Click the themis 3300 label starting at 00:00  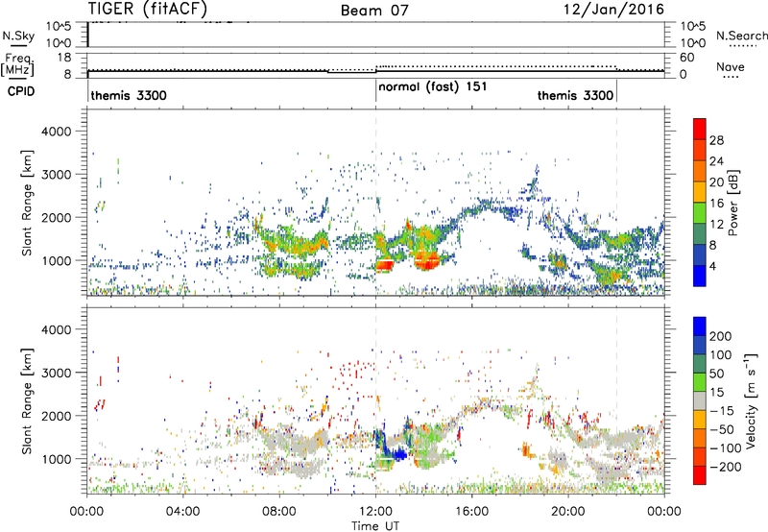click(129, 95)
